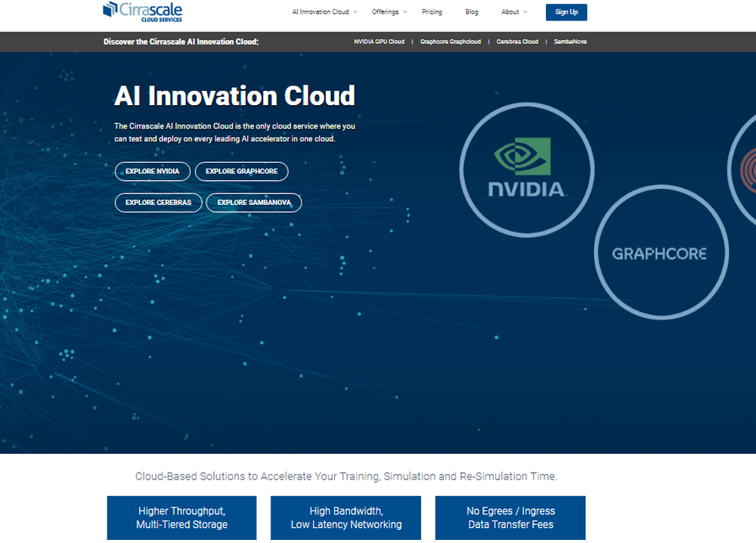
Task: Click the Explore NVIDIA button
Action: 153,172
